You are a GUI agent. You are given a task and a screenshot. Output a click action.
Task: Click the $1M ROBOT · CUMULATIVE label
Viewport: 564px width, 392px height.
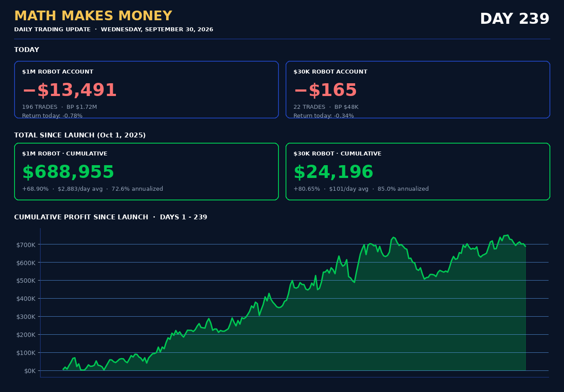click(65, 154)
